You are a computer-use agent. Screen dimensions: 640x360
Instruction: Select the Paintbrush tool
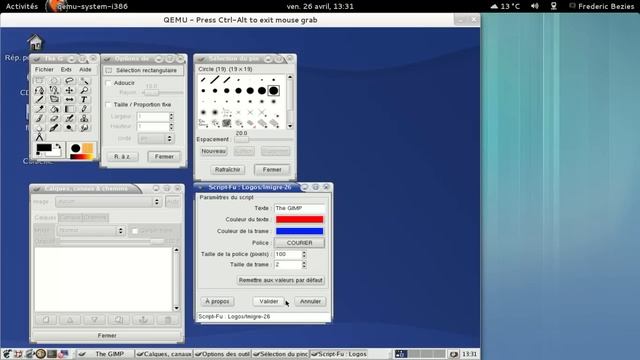pos(39,118)
